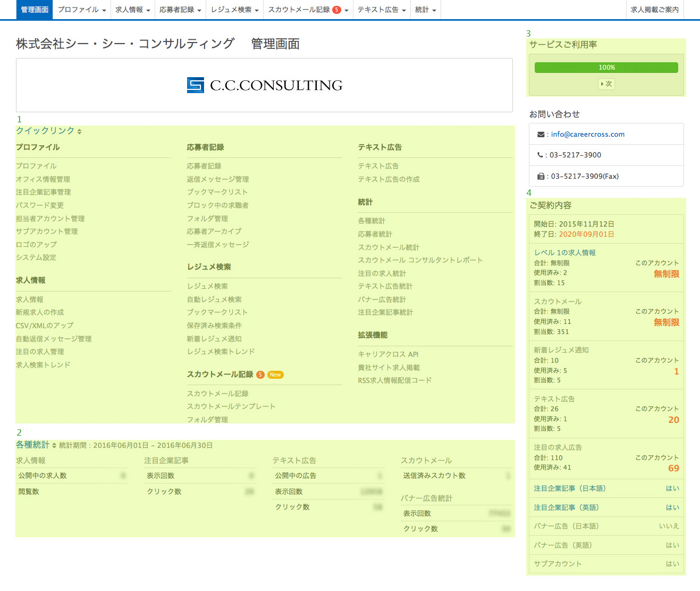Click the 送信済みスカウト数 statistics row

pos(457,476)
